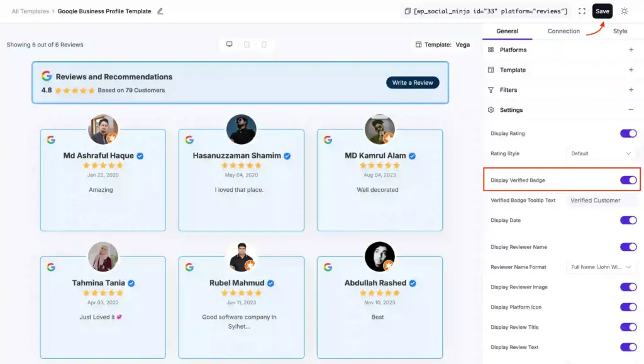Open the Rating Style dropdown
Viewport: 644px width, 364px height.
[x=601, y=153]
